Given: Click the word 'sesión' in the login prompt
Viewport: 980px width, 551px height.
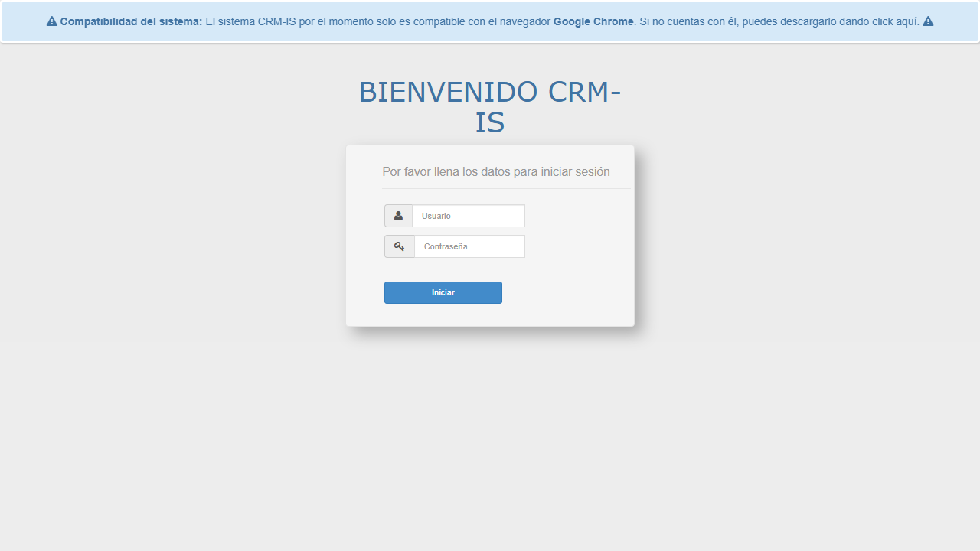Looking at the screenshot, I should [591, 171].
